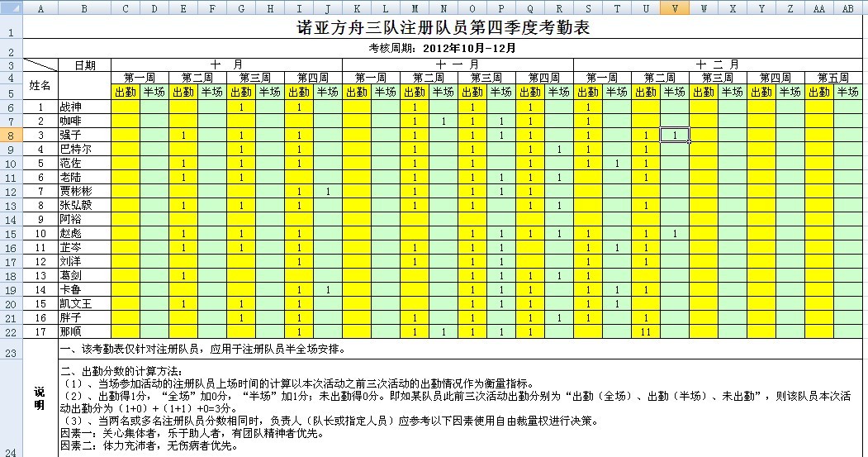Viewport: 868px width, 457px height.
Task: Click the name cell 范佐
Action: pyautogui.click(x=85, y=164)
